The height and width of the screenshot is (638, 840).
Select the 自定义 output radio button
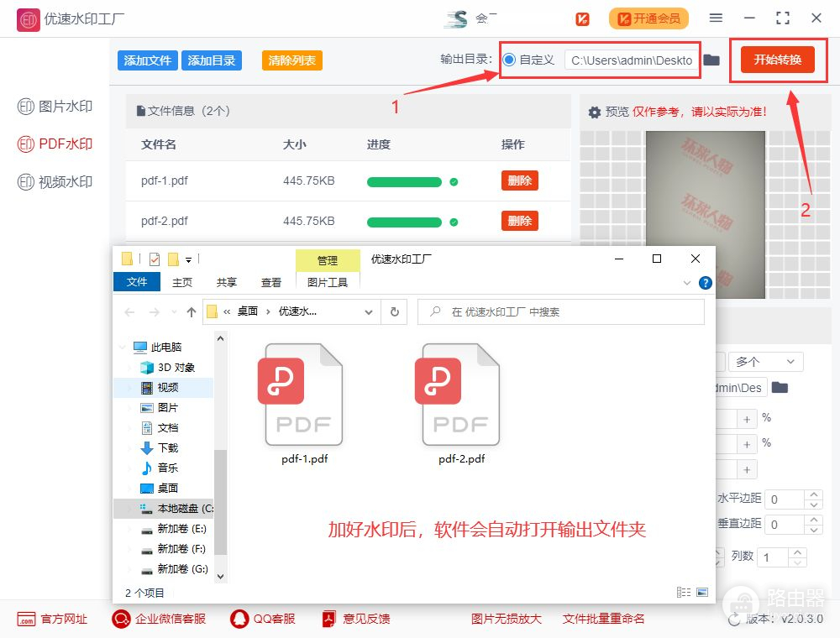[509, 60]
